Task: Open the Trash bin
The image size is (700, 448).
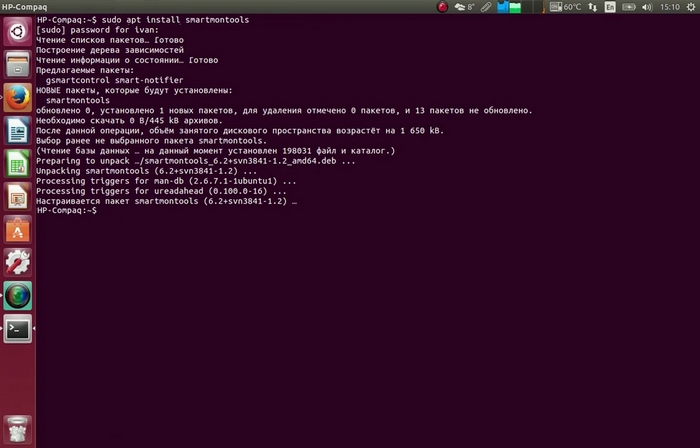Action: click(x=17, y=428)
